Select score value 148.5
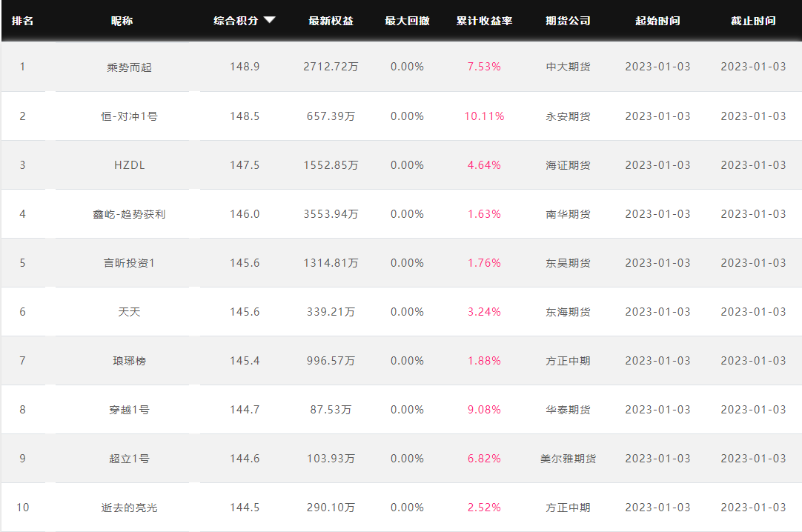This screenshot has width=802, height=532. [245, 116]
